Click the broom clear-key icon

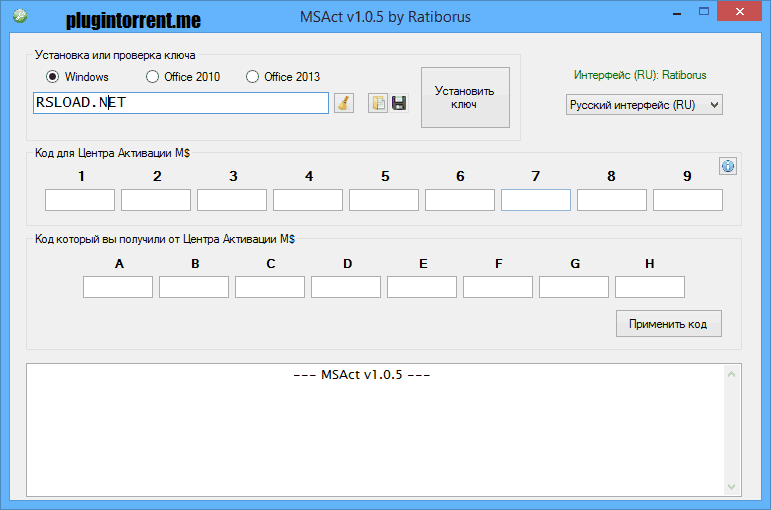[344, 103]
